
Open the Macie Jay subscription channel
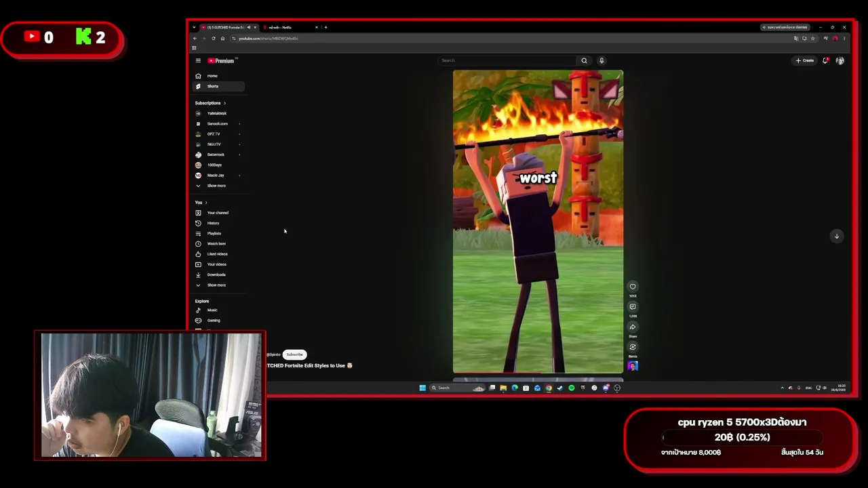click(x=218, y=176)
